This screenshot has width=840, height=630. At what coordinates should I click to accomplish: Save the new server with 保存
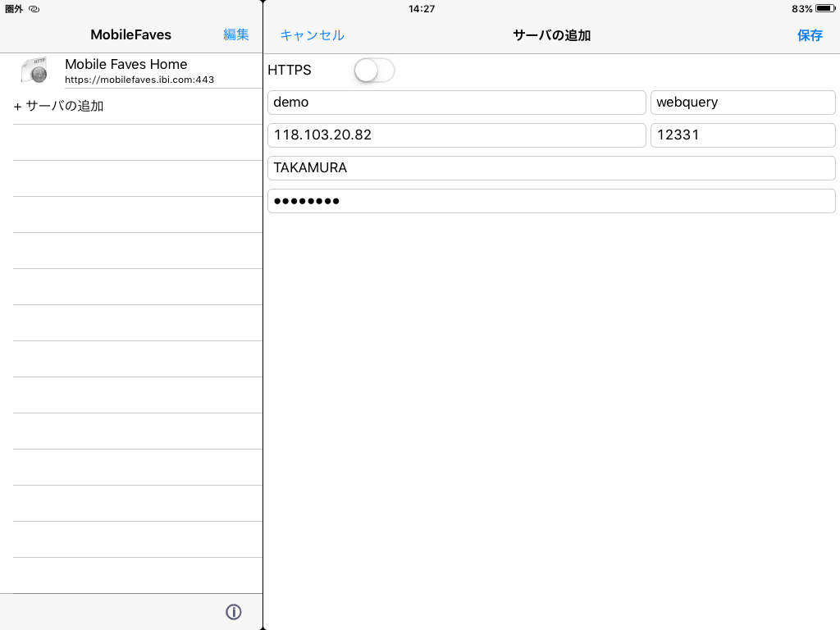[810, 35]
